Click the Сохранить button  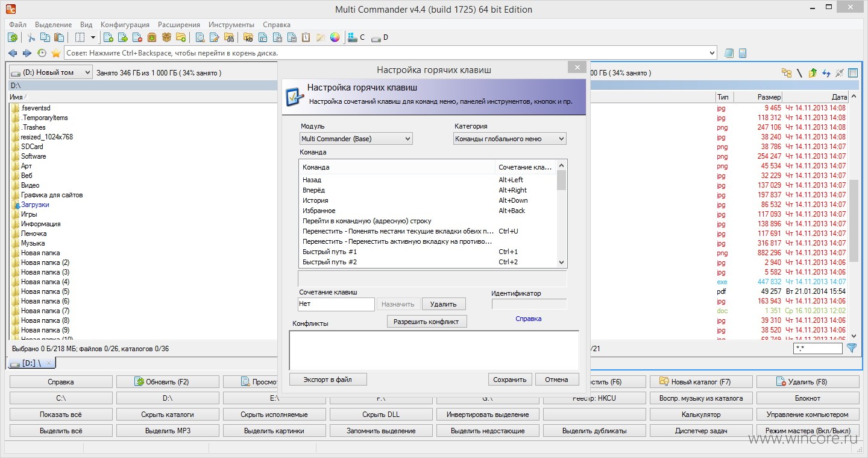pyautogui.click(x=510, y=380)
